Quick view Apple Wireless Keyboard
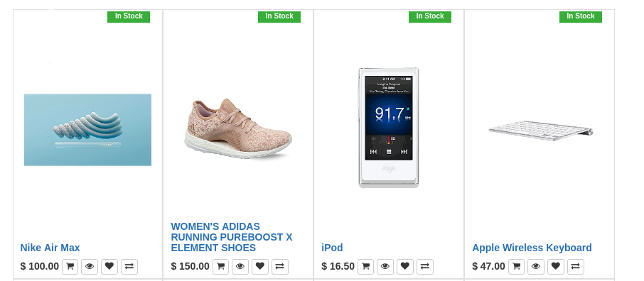Screen dimensions: 644x281 click(536, 267)
